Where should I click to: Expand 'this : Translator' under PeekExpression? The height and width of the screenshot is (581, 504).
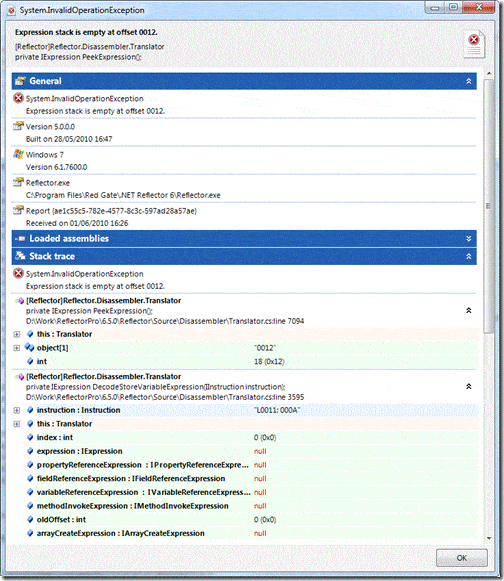pos(17,334)
